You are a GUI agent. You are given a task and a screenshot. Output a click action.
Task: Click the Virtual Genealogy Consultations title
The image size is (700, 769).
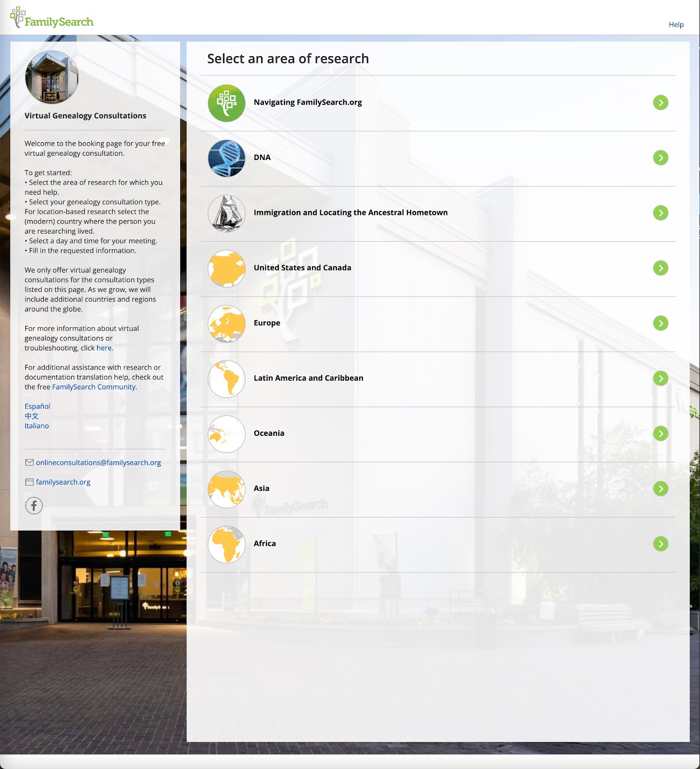click(85, 116)
